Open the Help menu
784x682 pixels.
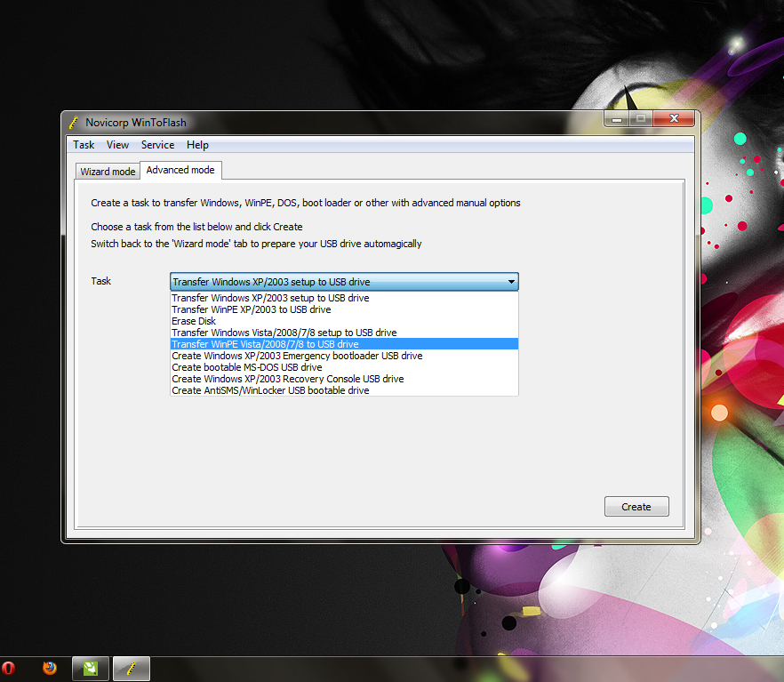[197, 145]
